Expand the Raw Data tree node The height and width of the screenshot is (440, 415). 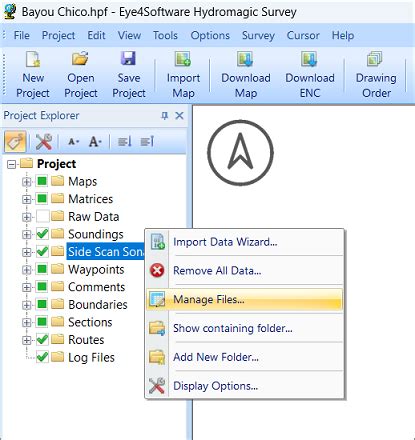[27, 217]
